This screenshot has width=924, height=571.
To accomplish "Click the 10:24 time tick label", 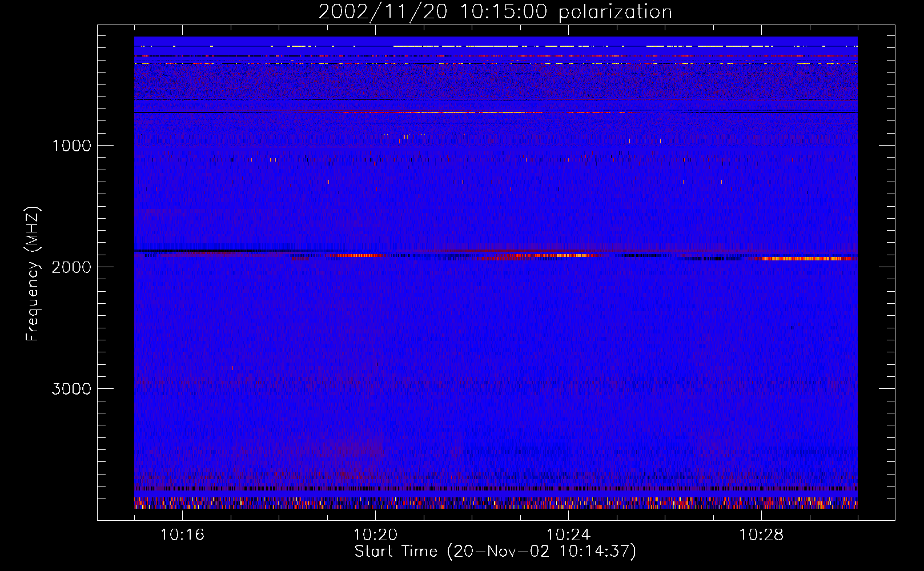I will click(568, 535).
